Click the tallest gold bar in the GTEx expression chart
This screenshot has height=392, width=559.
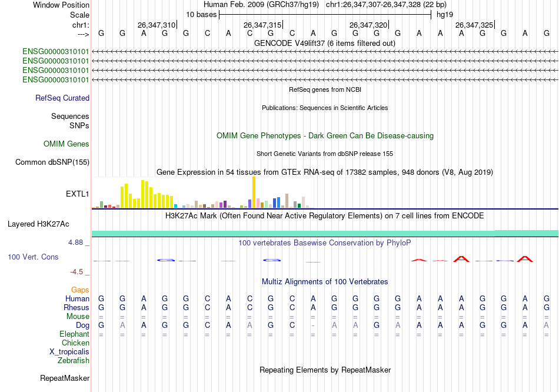click(x=254, y=192)
